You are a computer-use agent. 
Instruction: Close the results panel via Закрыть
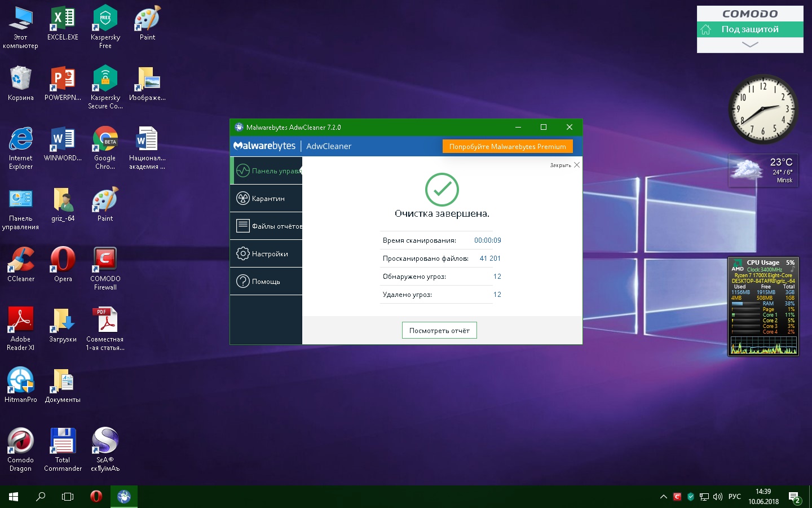pos(565,165)
